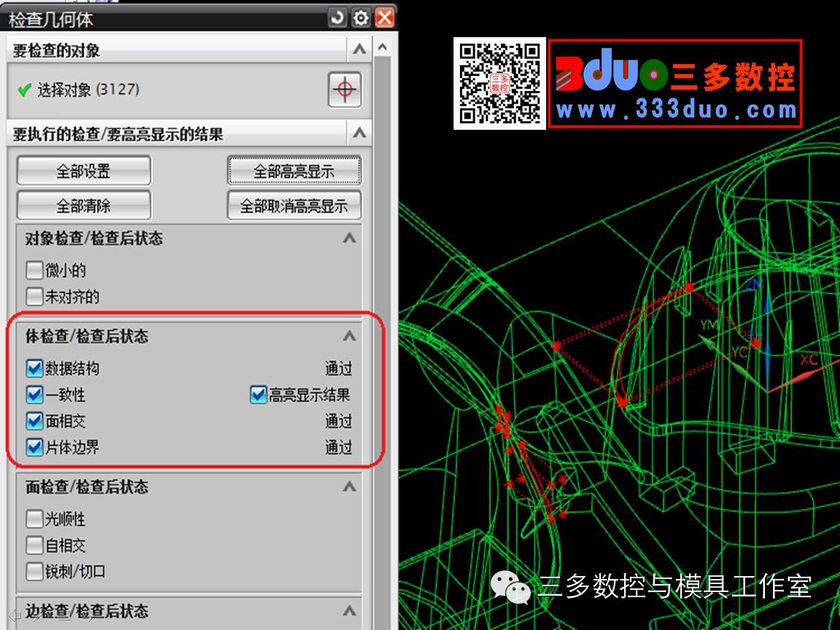Screen dimensions: 840x630
Task: Click the 全部设置 button
Action: tap(84, 171)
